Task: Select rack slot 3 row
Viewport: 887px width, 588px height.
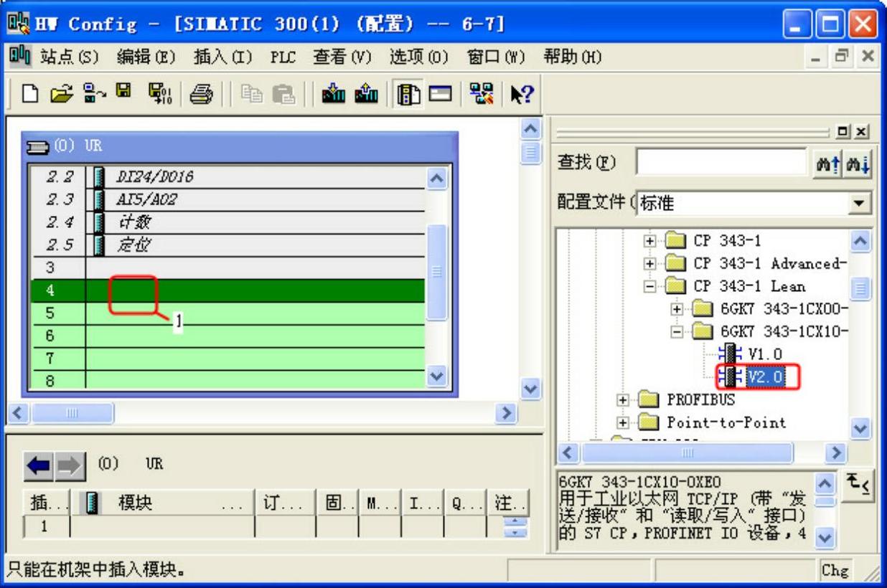Action: click(226, 268)
